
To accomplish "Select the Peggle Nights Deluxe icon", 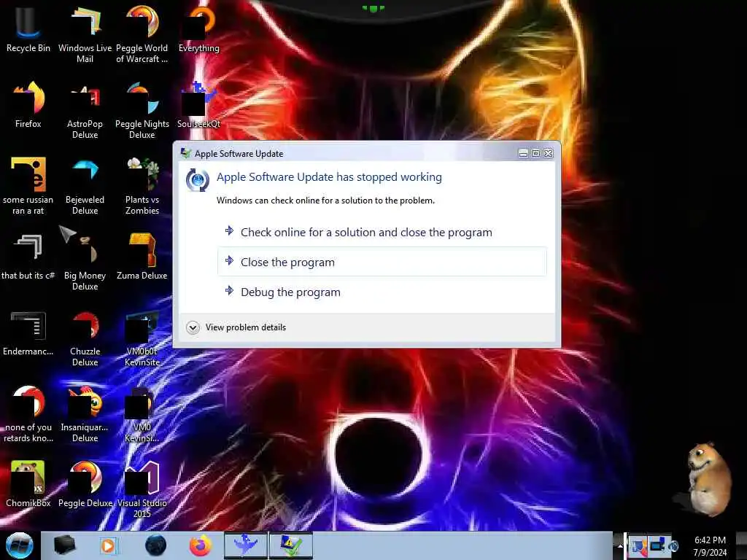I will 142,109.
